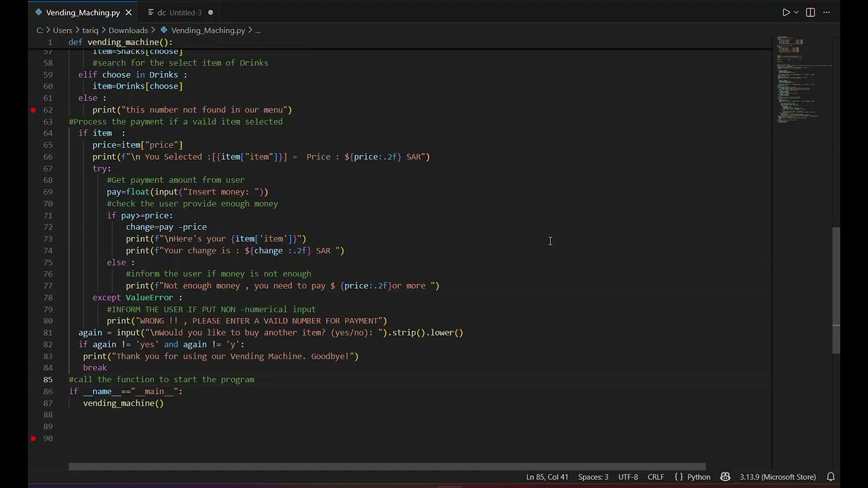This screenshot has height=488, width=868.
Task: Open the Vending_Maching.py breadcrumb segment
Action: 208,30
